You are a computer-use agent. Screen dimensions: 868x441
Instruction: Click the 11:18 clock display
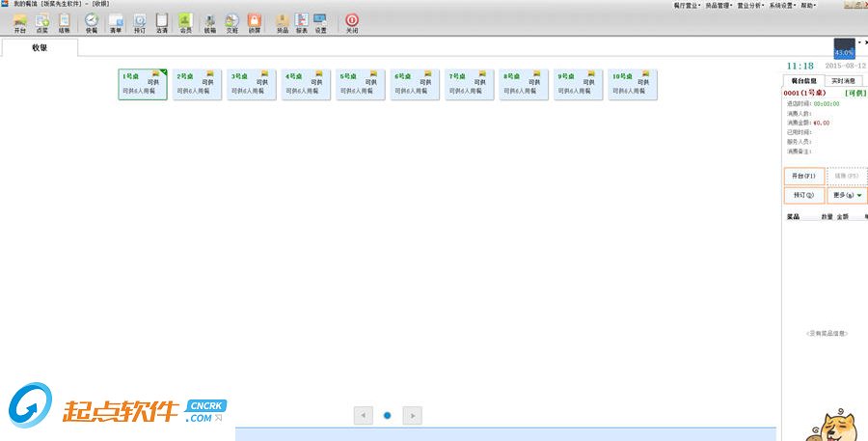(800, 66)
